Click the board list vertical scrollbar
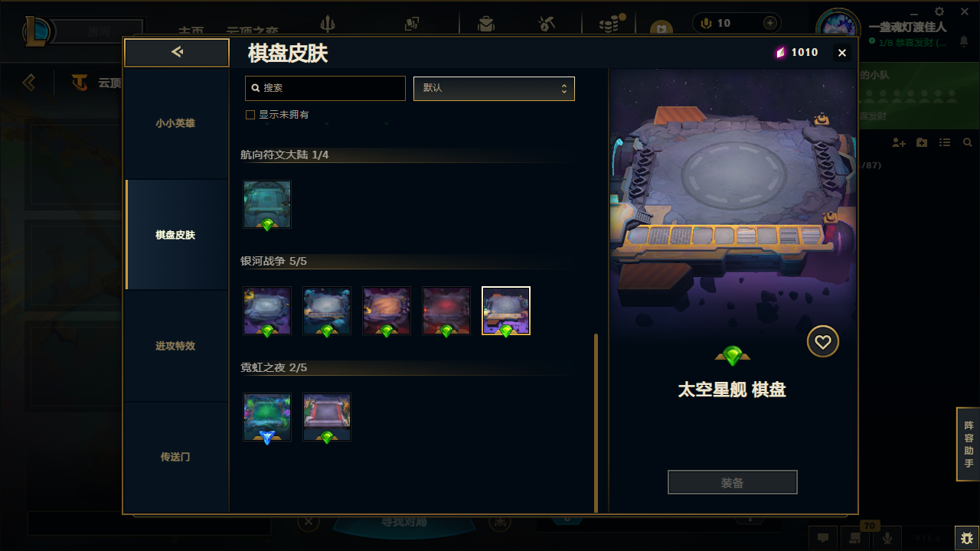 click(596, 422)
